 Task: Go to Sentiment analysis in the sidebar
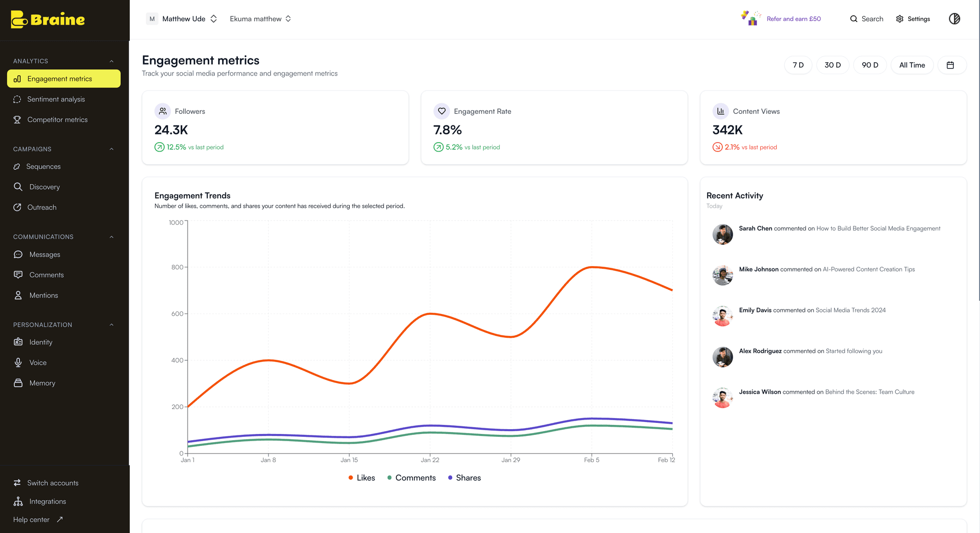click(x=56, y=99)
